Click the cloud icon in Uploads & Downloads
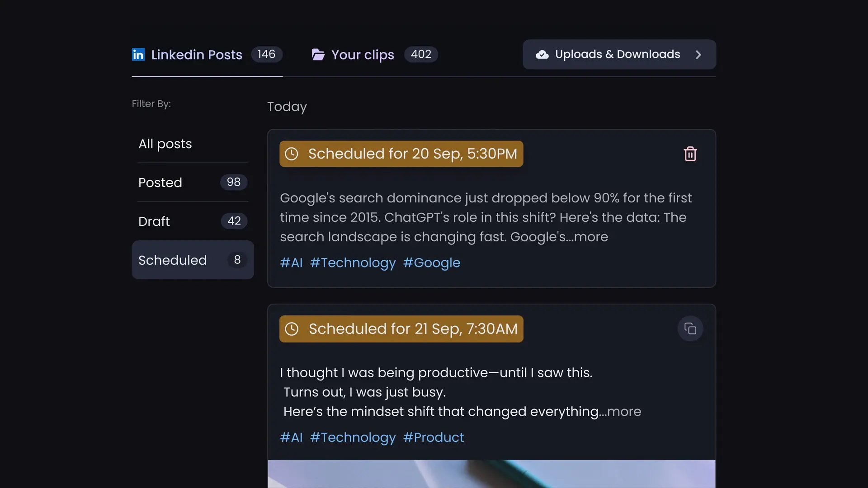This screenshot has width=868, height=488. [x=542, y=54]
